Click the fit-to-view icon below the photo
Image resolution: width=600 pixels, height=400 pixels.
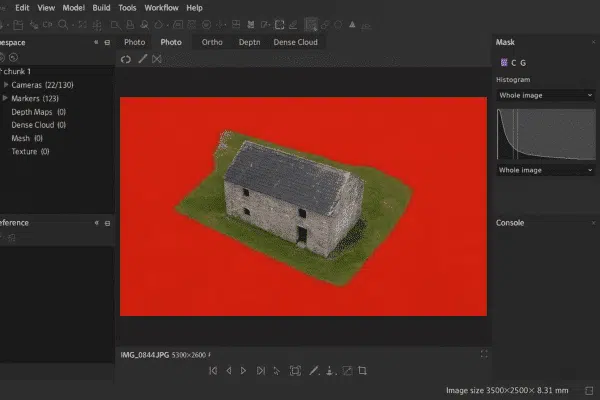tap(295, 371)
